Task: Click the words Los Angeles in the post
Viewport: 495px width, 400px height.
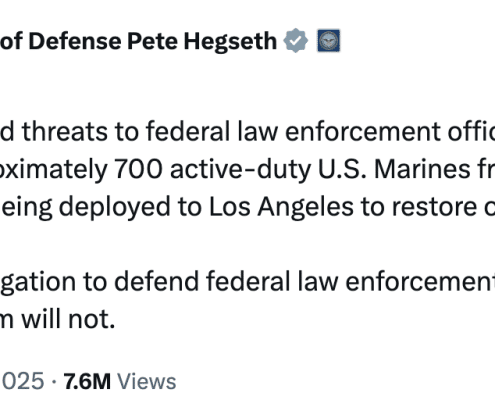Action: (x=281, y=207)
